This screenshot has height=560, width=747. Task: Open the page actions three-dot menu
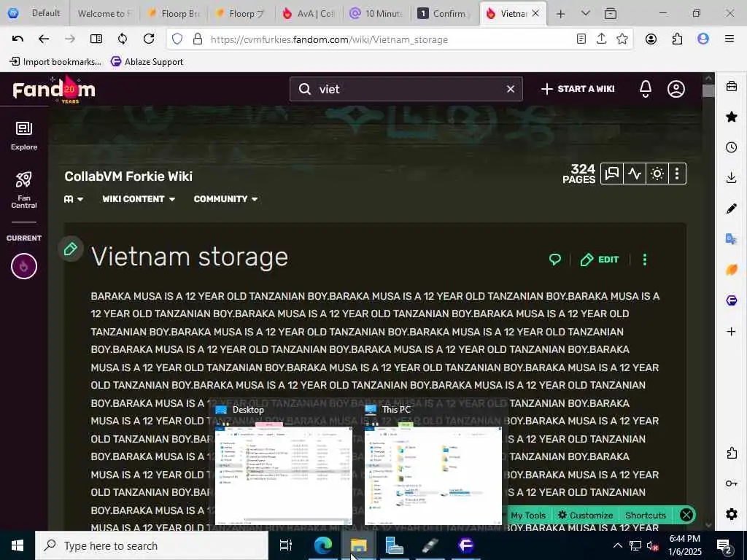(645, 260)
